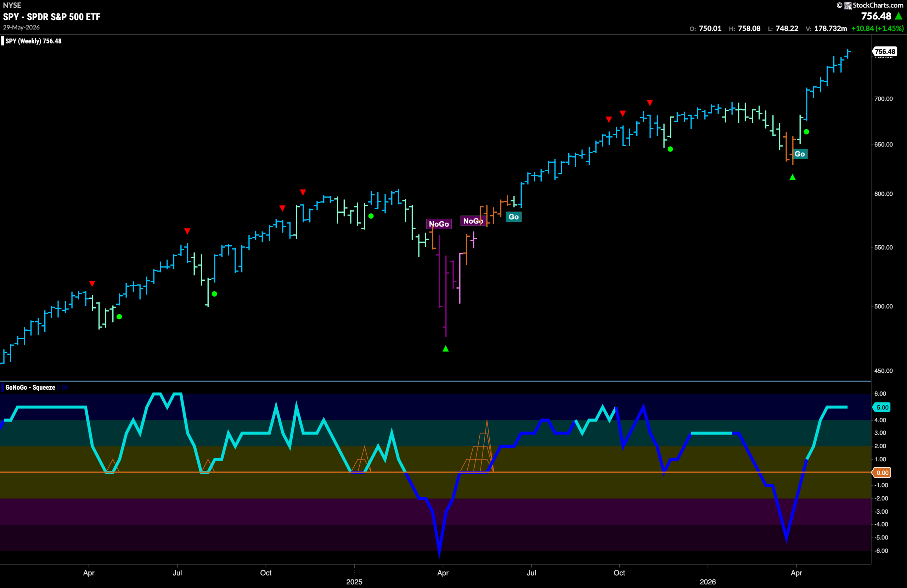The image size is (907, 588).
Task: Click the highest red triangle above 700.00 level
Action: point(650,103)
